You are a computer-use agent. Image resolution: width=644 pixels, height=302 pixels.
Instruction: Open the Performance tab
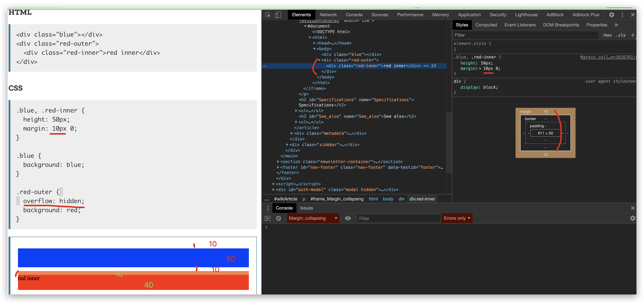coord(410,15)
